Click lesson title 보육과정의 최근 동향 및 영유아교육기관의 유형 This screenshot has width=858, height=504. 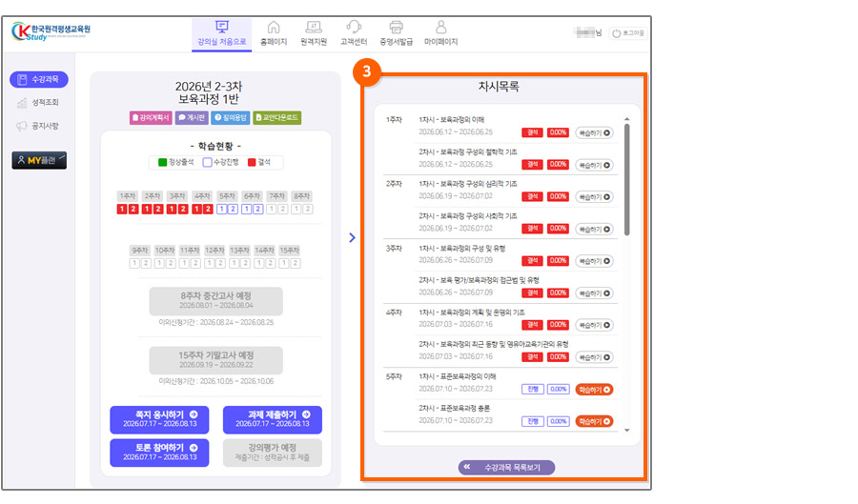point(494,344)
